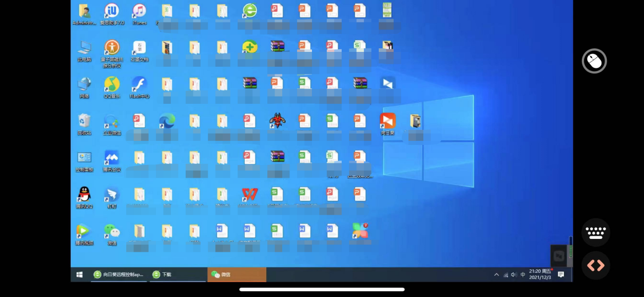Switch to 向日葵远程控制 taskbar window
Screen dimensions: 644x297
pos(119,274)
